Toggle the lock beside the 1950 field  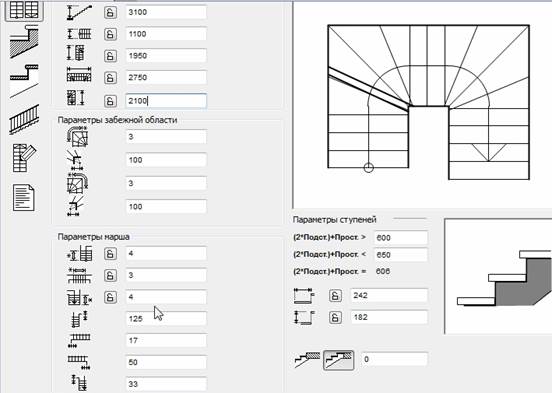click(110, 56)
